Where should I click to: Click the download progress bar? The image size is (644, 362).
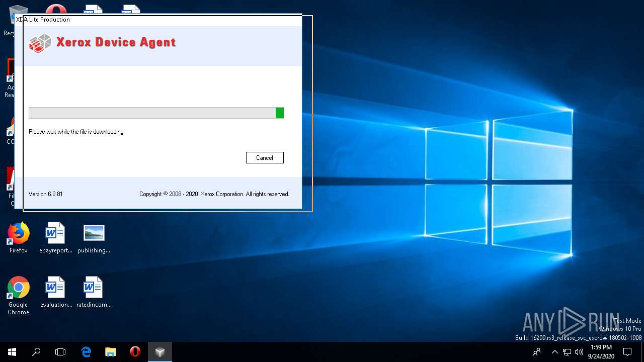click(156, 113)
